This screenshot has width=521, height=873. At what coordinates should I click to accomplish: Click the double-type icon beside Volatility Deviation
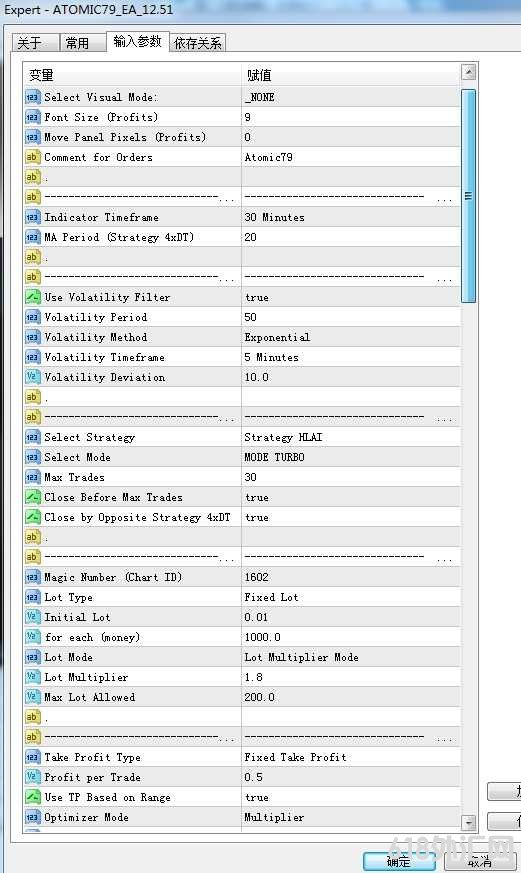tap(33, 377)
